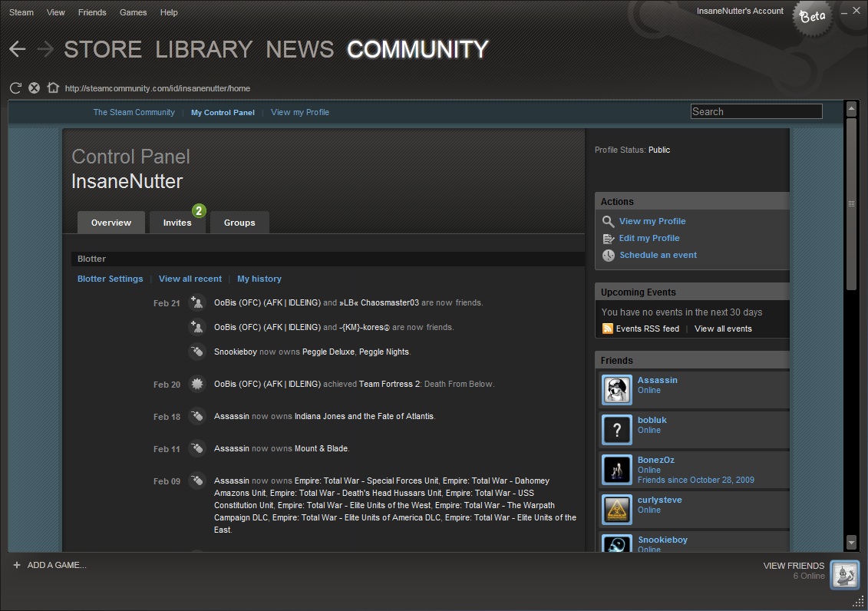Click InsaneNutter's Account link
Screen dimensions: 868x611
(x=740, y=11)
